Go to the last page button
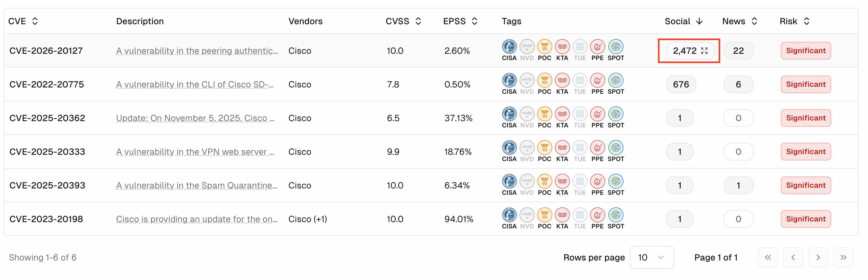This screenshot has width=868, height=280. 843,257
